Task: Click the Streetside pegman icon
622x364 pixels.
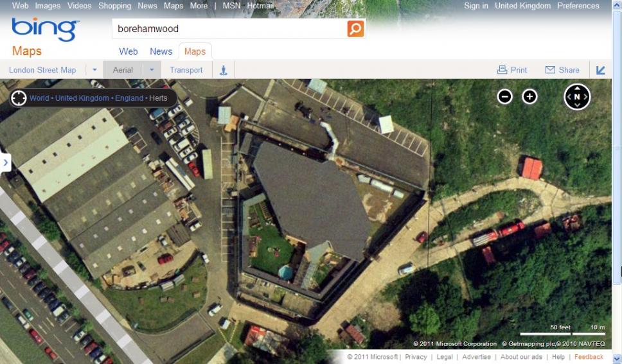Action: [224, 70]
